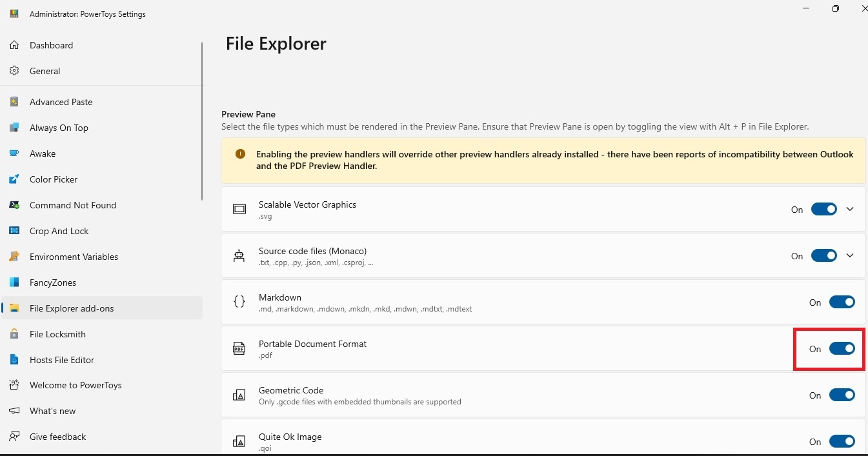Click the sidebar navigation scrollbar
Screen dimensions: 868x456
[x=202, y=121]
